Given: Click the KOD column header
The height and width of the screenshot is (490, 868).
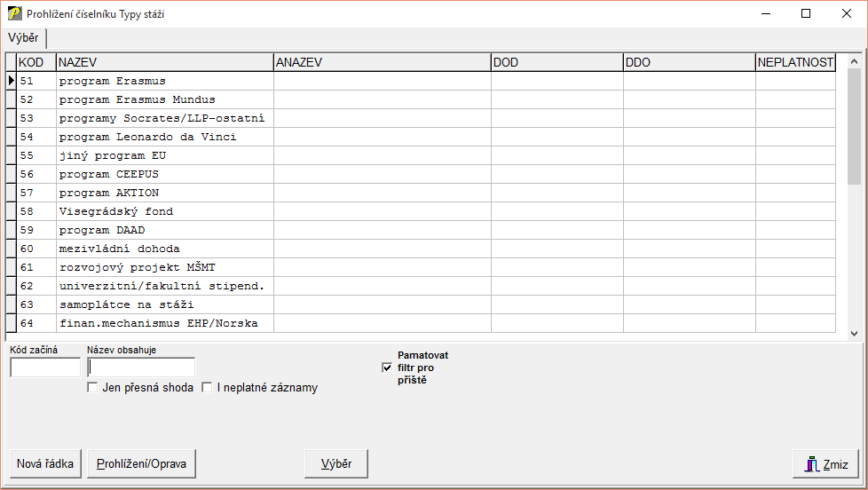Looking at the screenshot, I should [36, 62].
